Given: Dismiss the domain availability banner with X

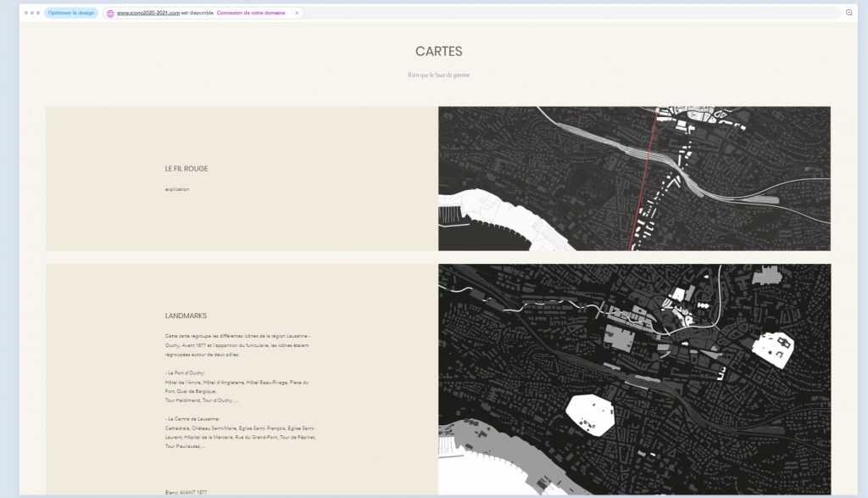Looking at the screenshot, I should click(x=297, y=14).
